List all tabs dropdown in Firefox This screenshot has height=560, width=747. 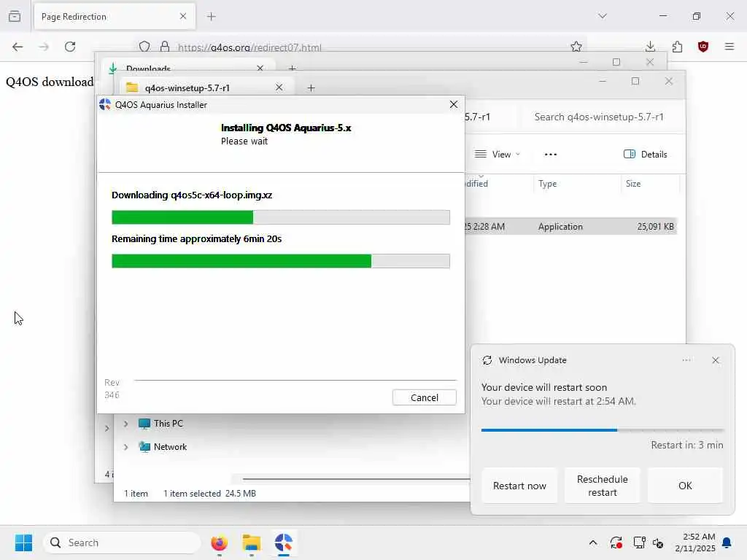point(603,16)
